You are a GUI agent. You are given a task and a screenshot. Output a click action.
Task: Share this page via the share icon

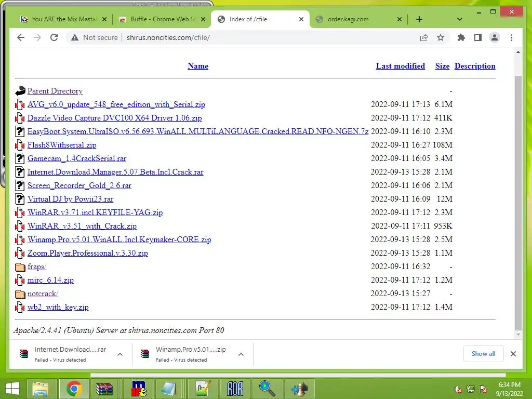click(x=424, y=37)
